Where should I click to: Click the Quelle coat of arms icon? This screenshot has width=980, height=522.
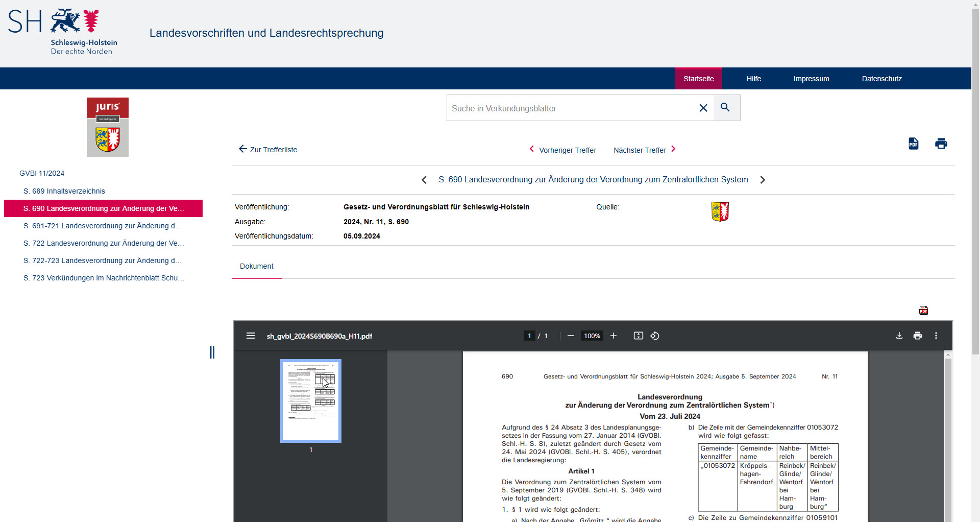720,211
